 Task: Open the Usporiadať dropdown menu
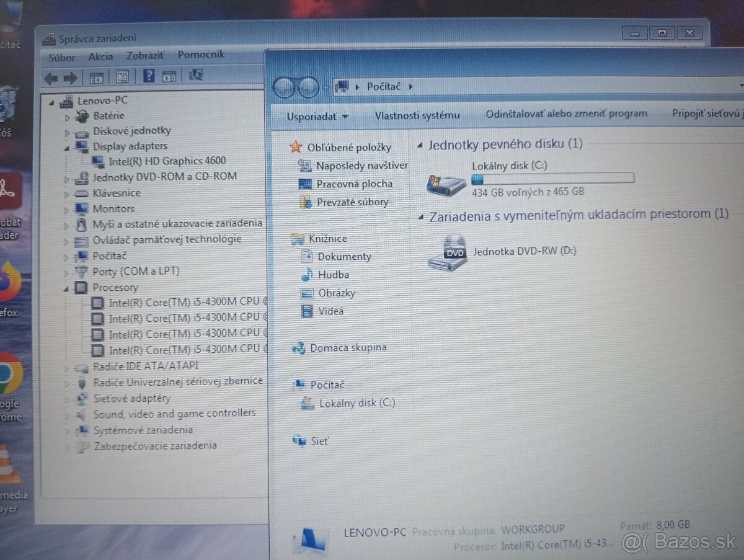point(316,116)
